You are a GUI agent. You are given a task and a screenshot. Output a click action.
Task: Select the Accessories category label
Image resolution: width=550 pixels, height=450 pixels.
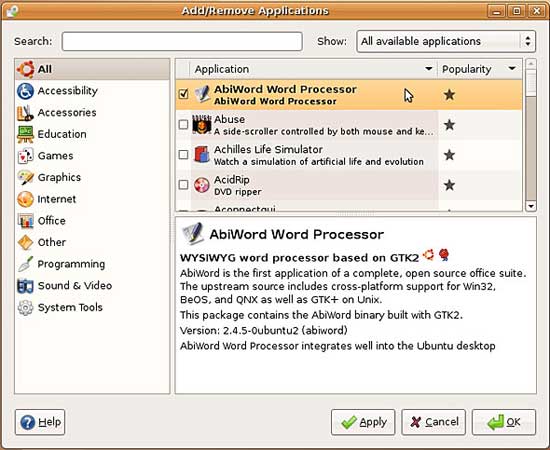pyautogui.click(x=67, y=113)
